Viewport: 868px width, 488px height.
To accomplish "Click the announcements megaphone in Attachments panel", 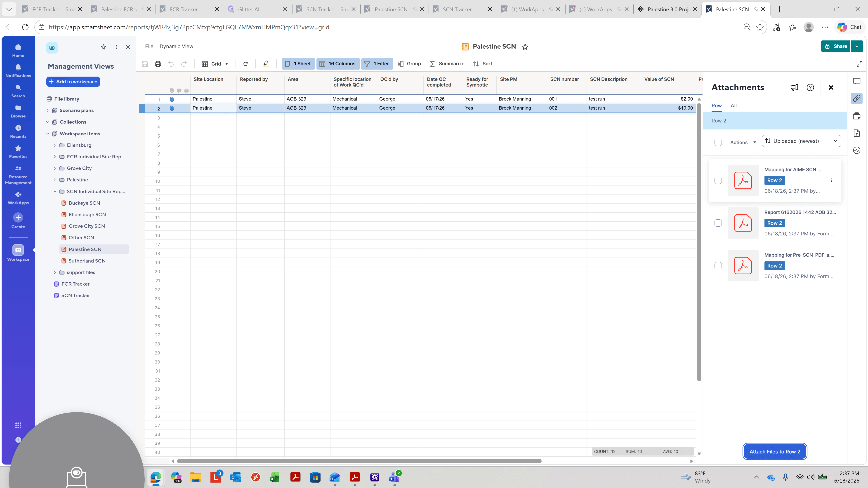I will point(794,88).
